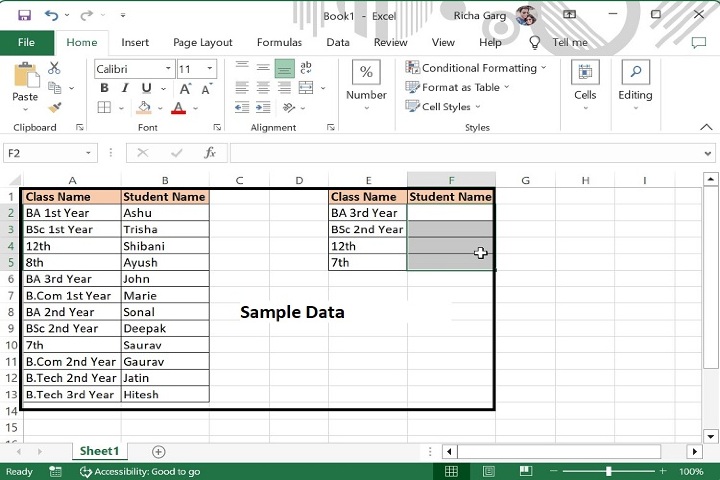Switch to the Review tab
The width and height of the screenshot is (720, 480).
pyautogui.click(x=390, y=43)
